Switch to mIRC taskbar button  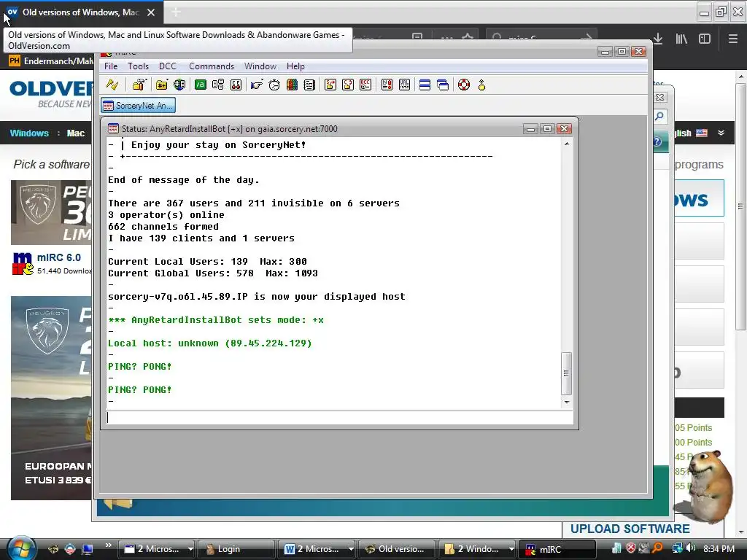[557, 549]
